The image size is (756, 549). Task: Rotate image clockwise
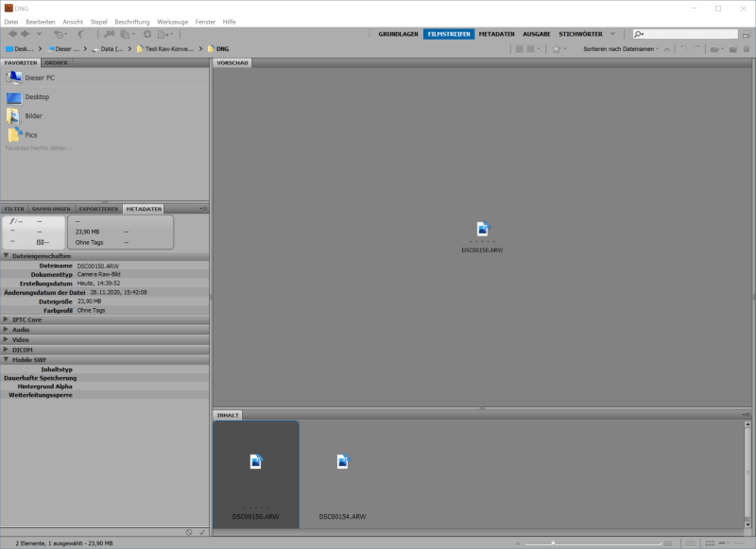pyautogui.click(x=696, y=49)
